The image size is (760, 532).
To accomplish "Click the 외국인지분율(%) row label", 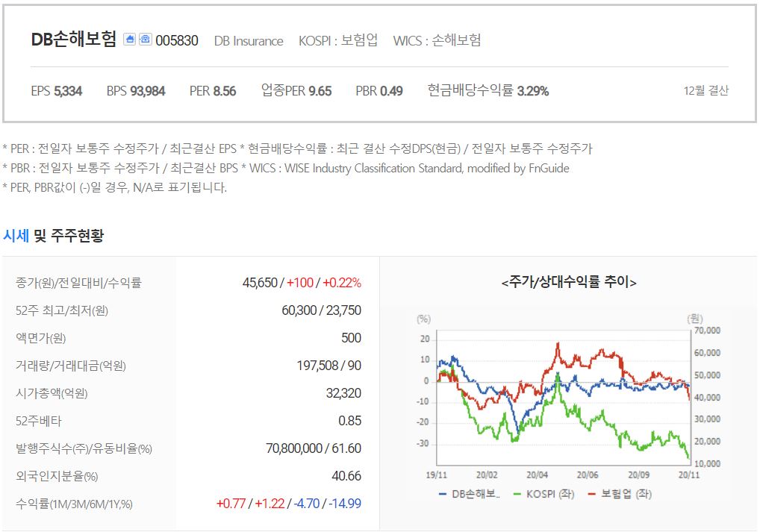I will pyautogui.click(x=57, y=476).
